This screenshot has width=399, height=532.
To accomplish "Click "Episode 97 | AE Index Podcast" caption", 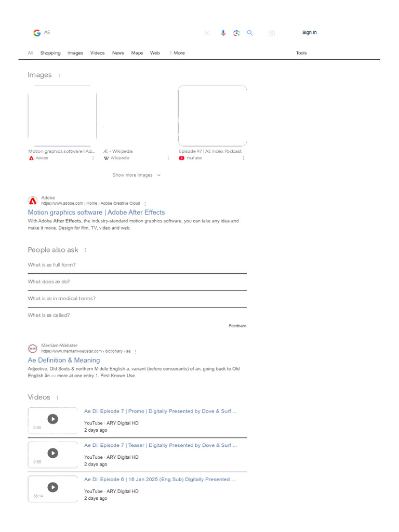I will point(210,151).
